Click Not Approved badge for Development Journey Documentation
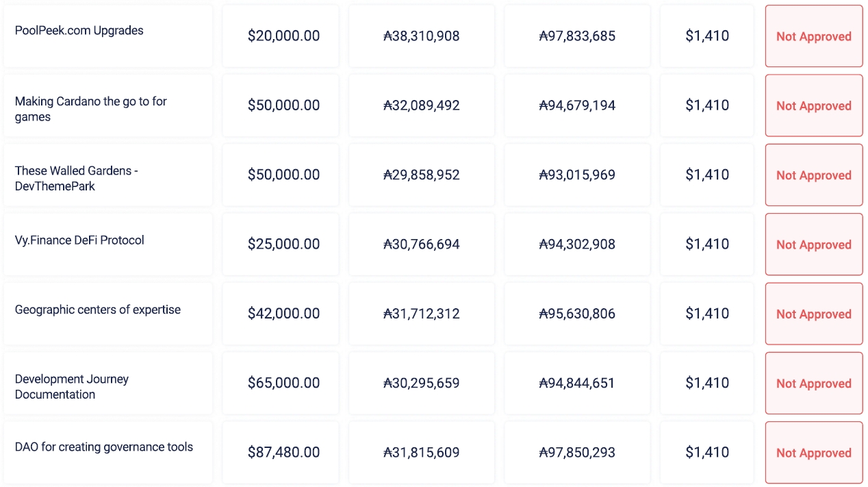Screen dimensions: 868x487 (x=813, y=384)
